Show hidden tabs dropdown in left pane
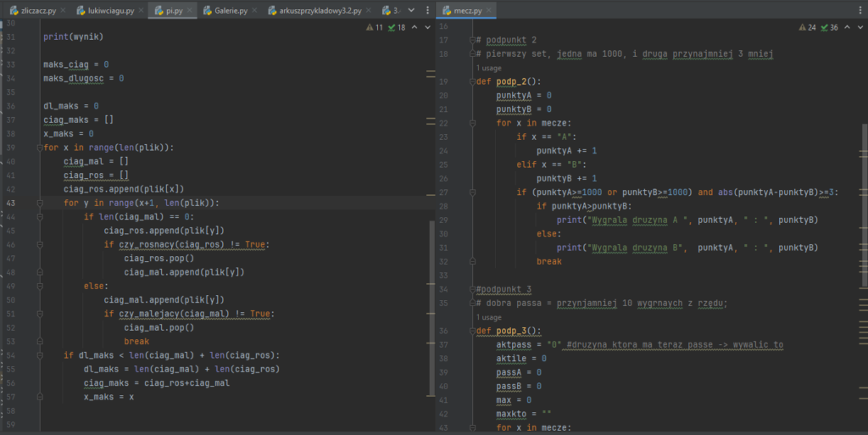The image size is (868, 435). 411,11
